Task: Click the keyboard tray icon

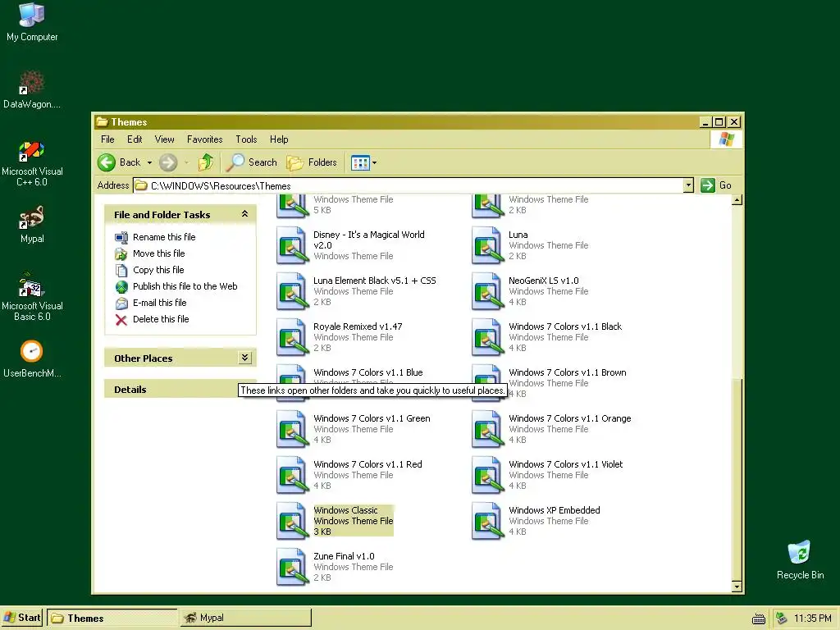Action: click(759, 619)
